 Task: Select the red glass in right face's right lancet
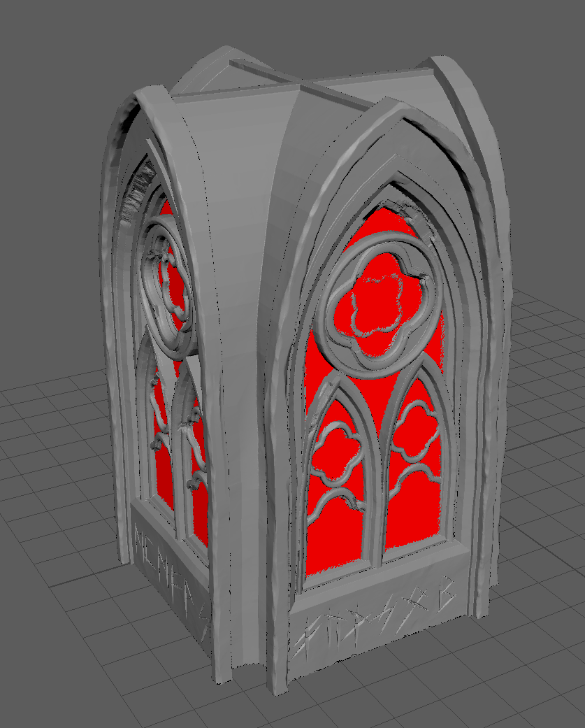point(413,464)
